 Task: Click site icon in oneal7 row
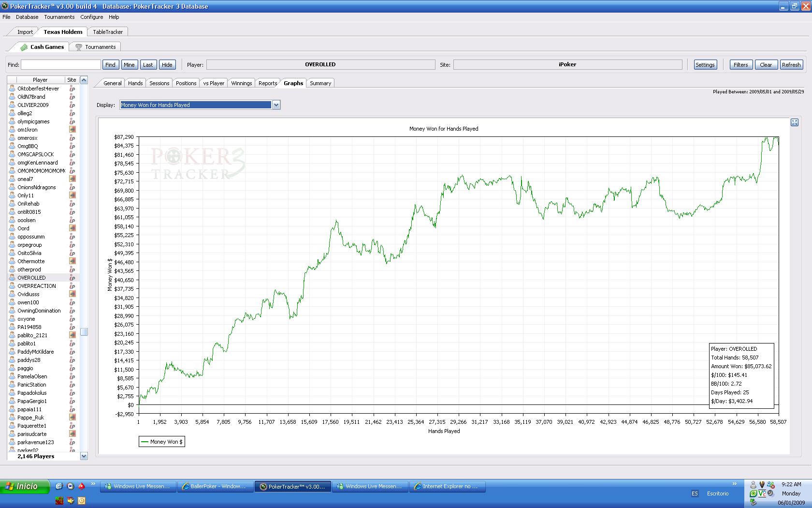coord(72,179)
